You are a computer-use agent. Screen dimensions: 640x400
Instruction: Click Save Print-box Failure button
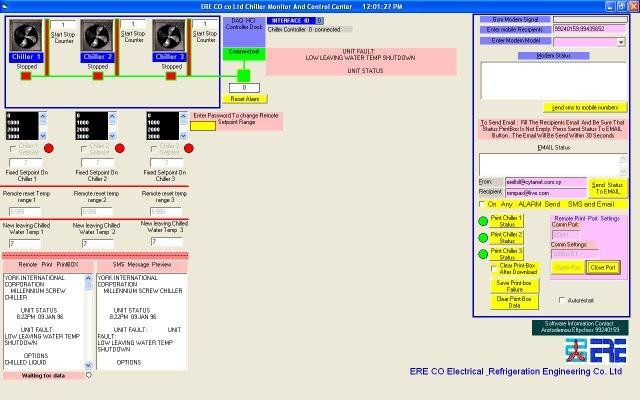tap(514, 286)
